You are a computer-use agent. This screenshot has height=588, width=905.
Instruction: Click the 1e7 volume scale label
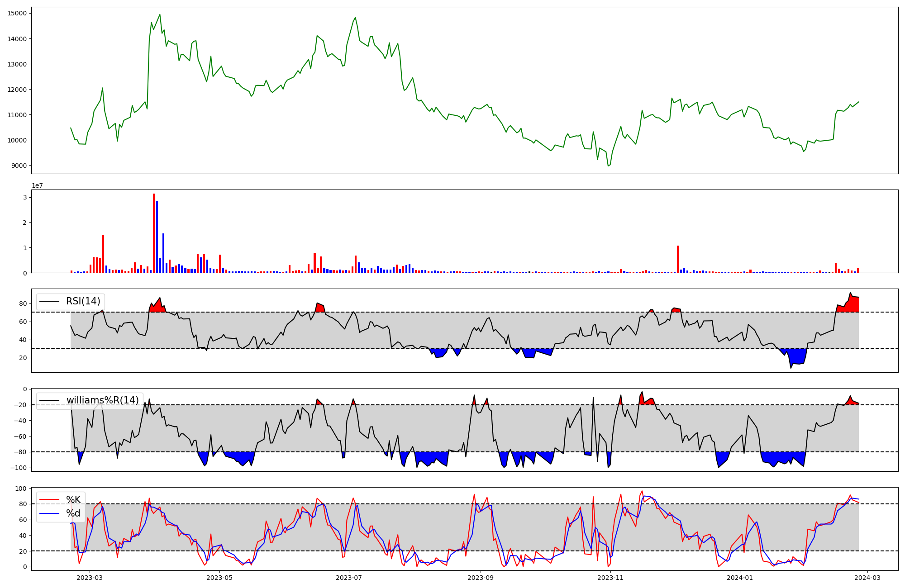point(37,185)
